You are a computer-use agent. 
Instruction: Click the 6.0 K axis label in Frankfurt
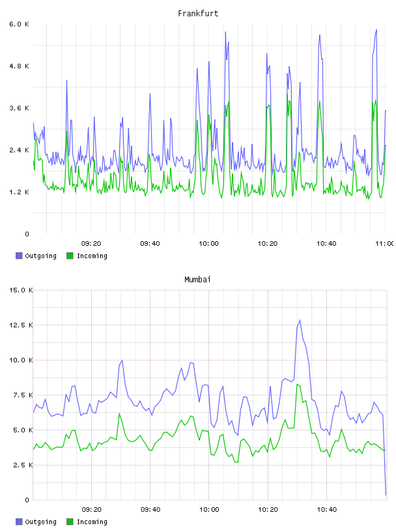(19, 24)
